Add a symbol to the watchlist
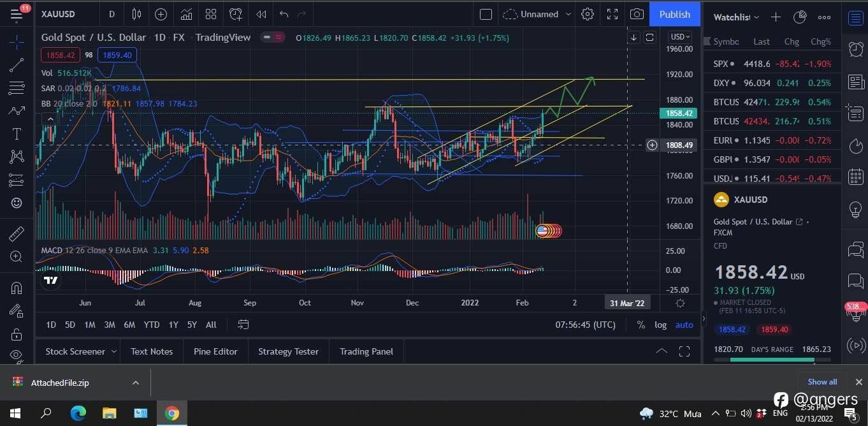Image resolution: width=868 pixels, height=426 pixels. coord(776,17)
